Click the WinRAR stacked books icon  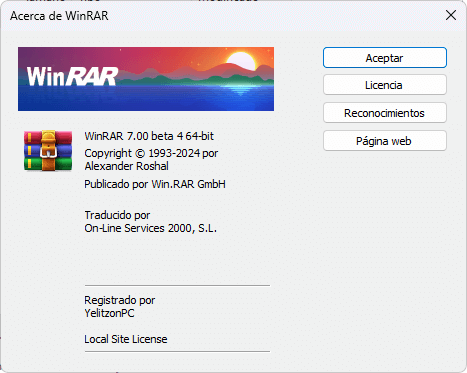(48, 150)
